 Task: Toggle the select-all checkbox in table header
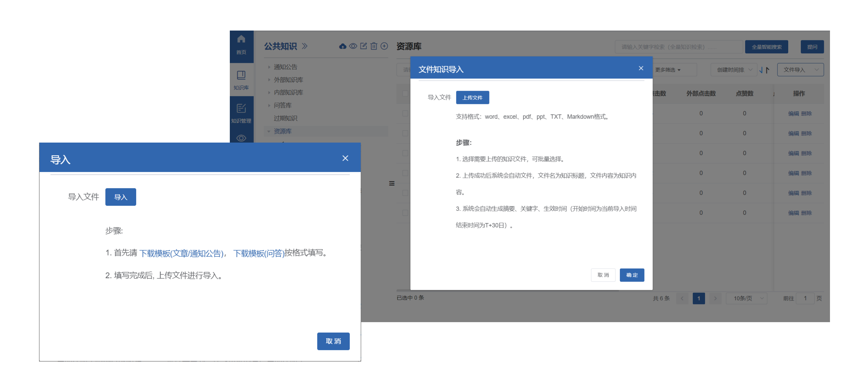pyautogui.click(x=405, y=94)
